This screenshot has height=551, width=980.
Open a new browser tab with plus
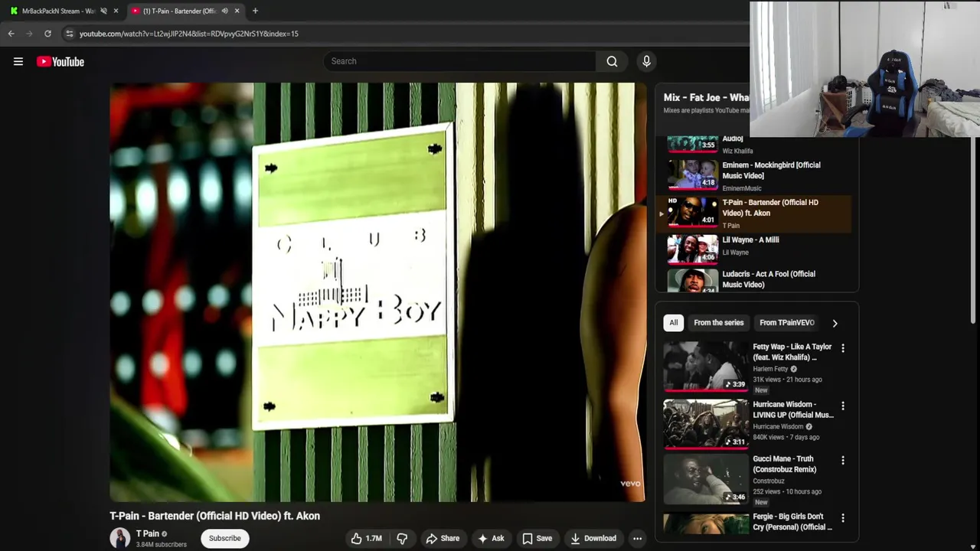[255, 11]
